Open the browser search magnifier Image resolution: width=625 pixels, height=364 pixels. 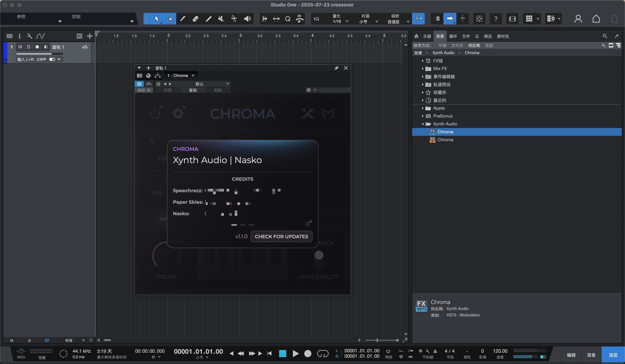[x=604, y=36]
